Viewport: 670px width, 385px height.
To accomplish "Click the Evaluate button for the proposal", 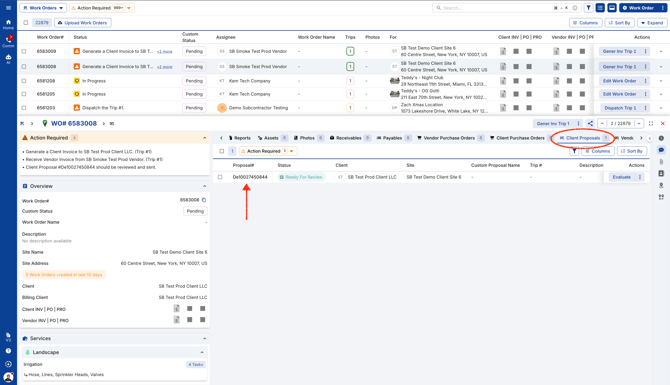I will (x=621, y=177).
